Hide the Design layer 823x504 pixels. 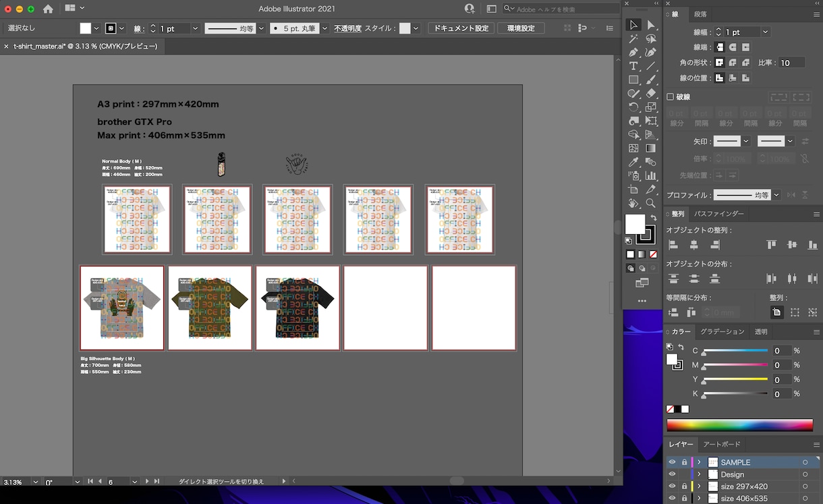point(672,474)
